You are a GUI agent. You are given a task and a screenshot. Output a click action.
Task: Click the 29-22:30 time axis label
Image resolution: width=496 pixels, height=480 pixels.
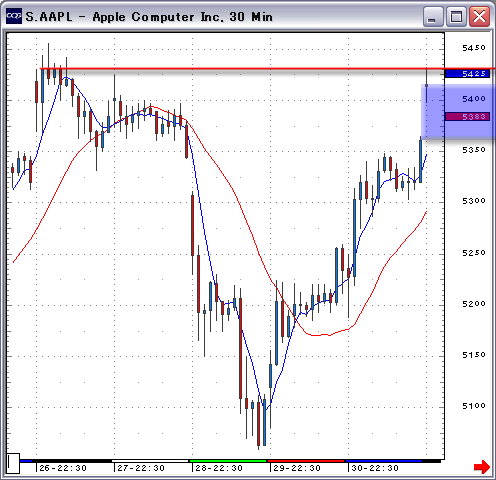pos(297,468)
